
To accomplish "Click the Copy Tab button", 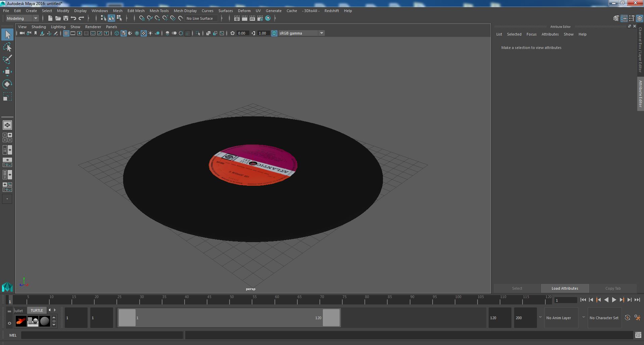I will tap(613, 288).
